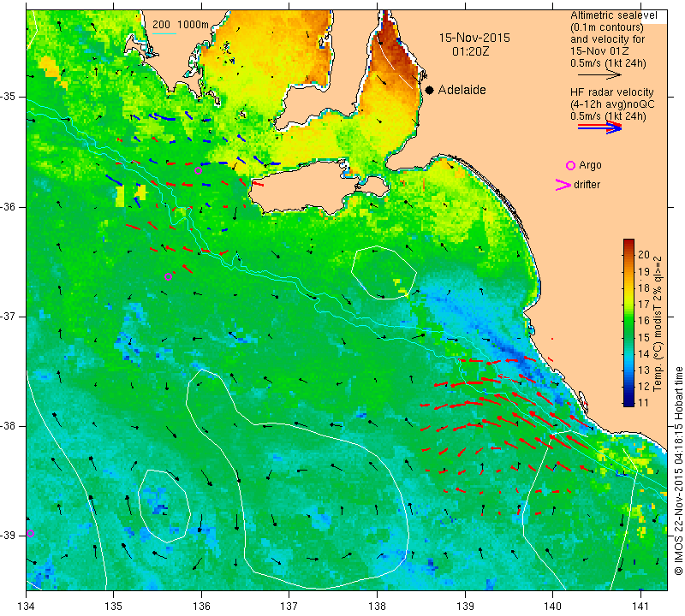Click the latitude axis label -36

point(8,206)
